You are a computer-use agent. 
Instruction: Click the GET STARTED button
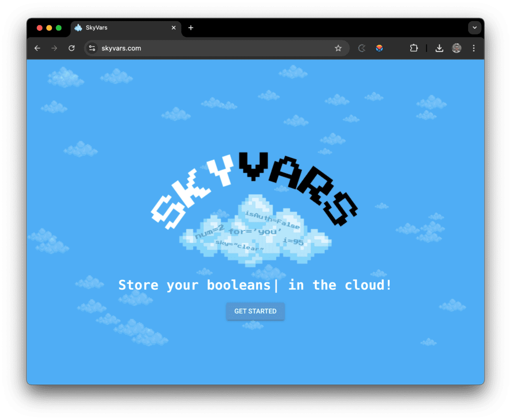tap(255, 311)
